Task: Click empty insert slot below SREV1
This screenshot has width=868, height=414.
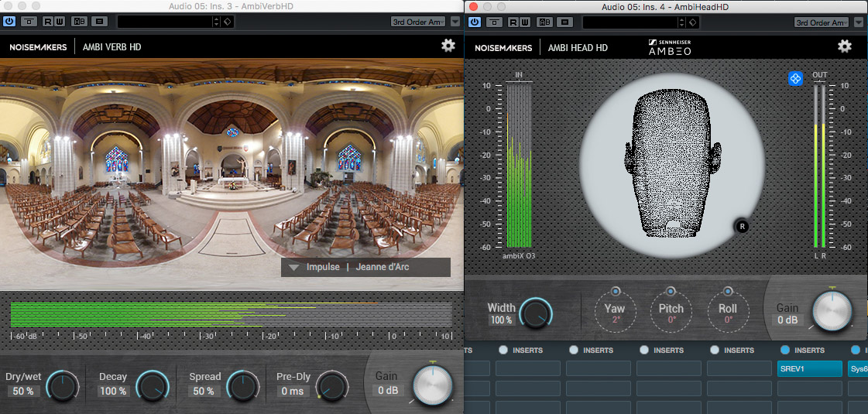Action: click(x=809, y=388)
